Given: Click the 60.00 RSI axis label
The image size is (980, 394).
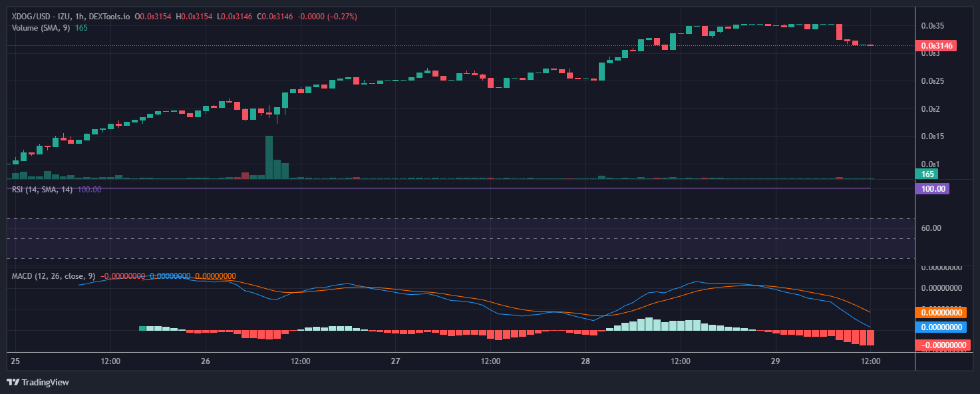Looking at the screenshot, I should [931, 228].
